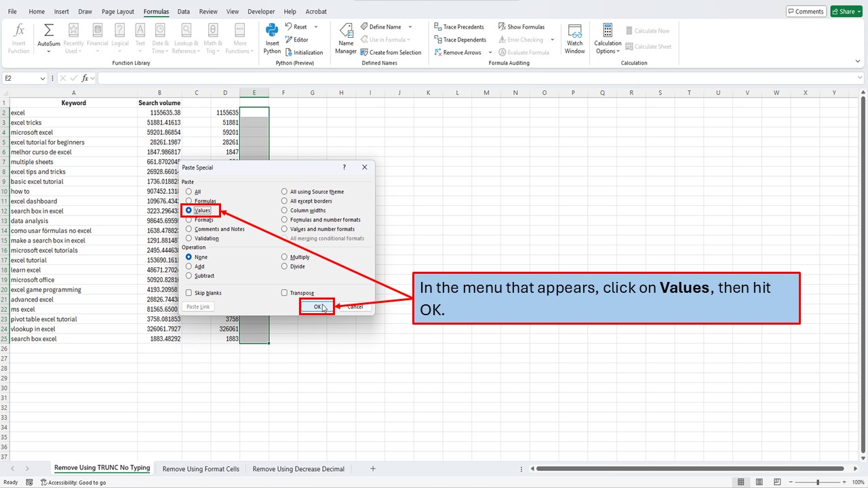Click the Trace Precedents icon
This screenshot has height=488, width=868.
click(460, 27)
